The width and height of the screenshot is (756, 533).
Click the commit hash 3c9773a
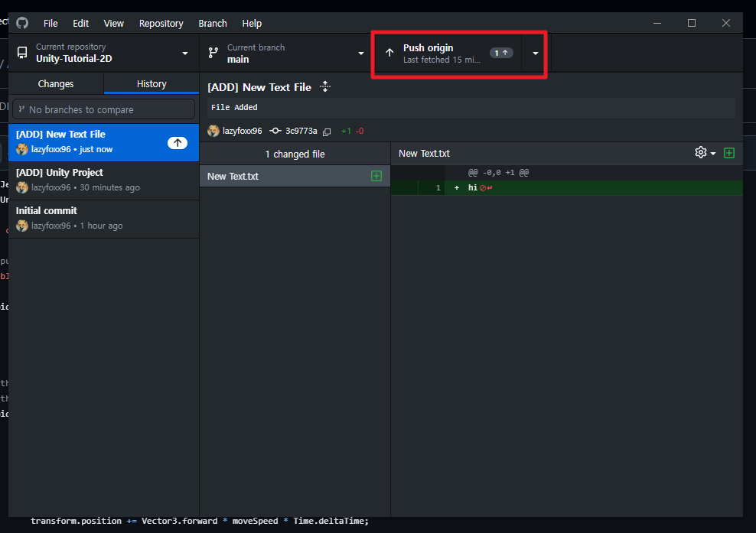(x=301, y=131)
